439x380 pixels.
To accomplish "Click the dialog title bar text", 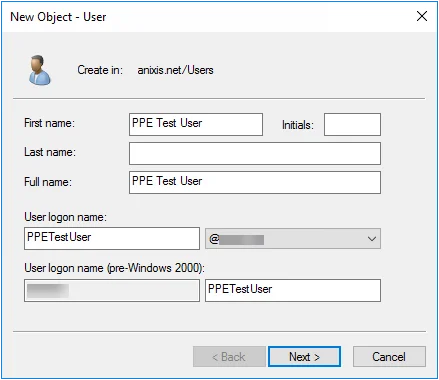I will tap(58, 17).
